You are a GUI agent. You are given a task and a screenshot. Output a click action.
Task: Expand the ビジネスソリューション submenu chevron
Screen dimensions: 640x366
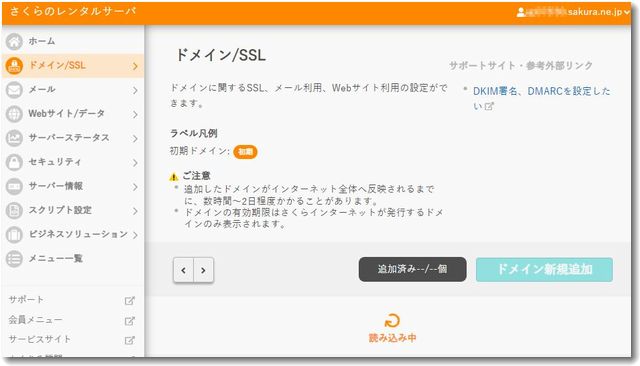[136, 235]
